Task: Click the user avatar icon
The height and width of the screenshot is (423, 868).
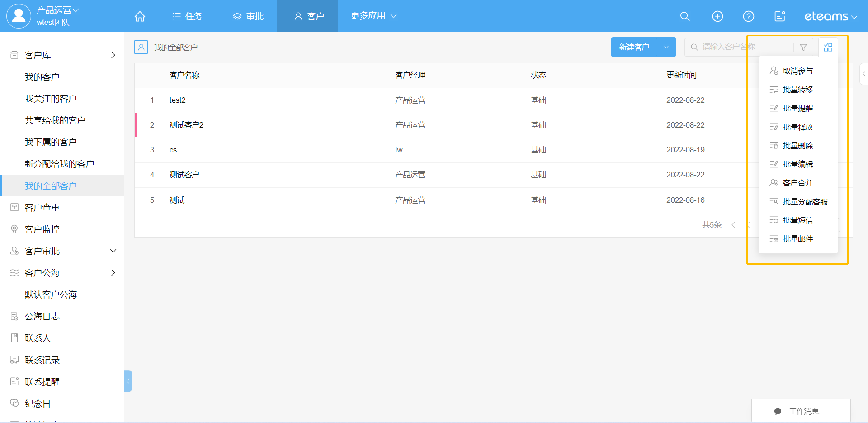Action: (19, 16)
